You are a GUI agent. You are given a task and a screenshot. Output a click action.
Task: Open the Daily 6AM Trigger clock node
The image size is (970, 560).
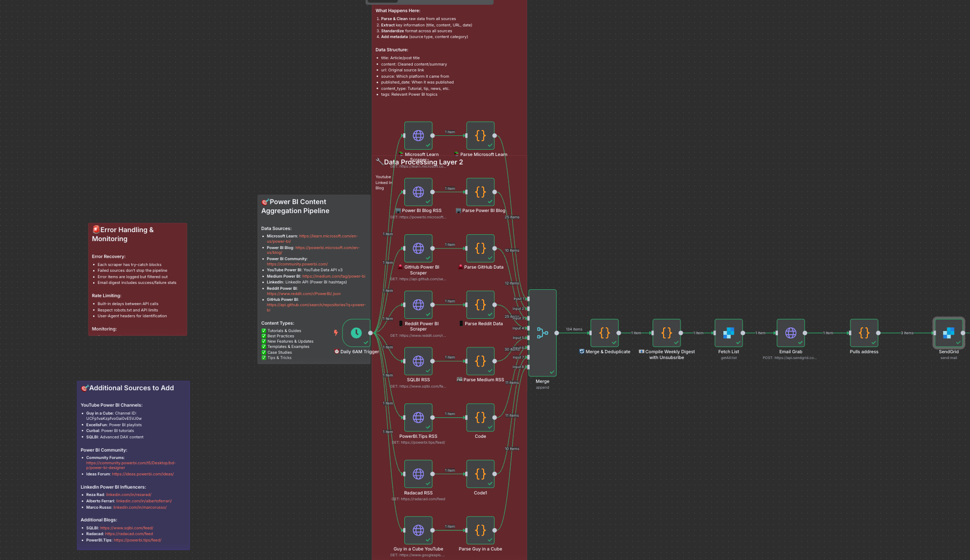pos(356,333)
